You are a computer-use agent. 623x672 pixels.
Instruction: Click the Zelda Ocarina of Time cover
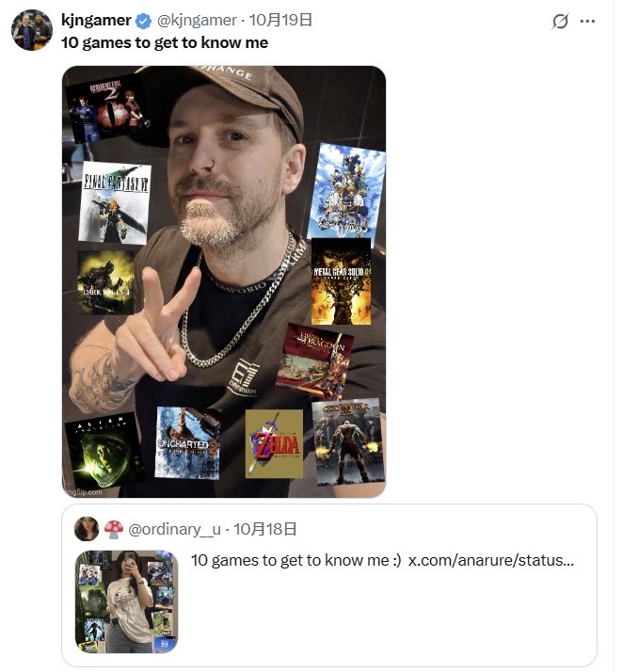tap(274, 443)
